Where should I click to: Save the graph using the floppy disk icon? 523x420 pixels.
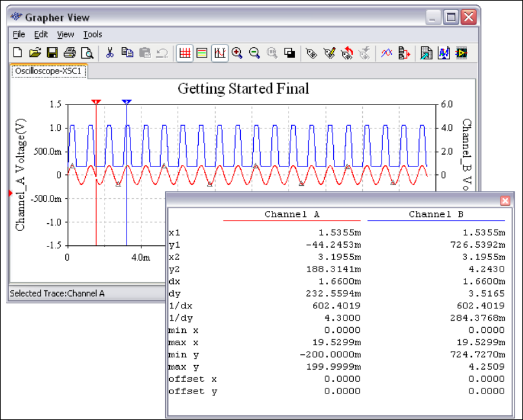click(52, 53)
